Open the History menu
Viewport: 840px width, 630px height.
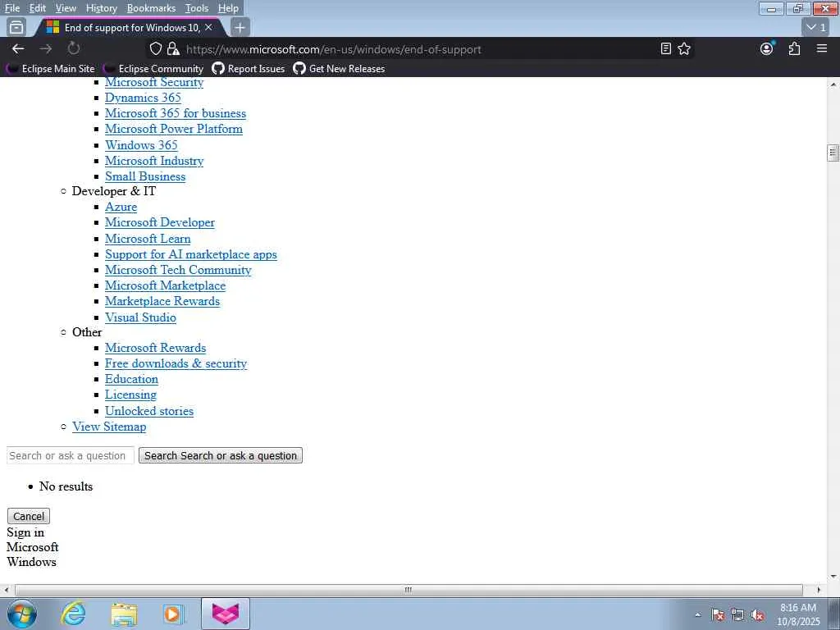(x=101, y=8)
